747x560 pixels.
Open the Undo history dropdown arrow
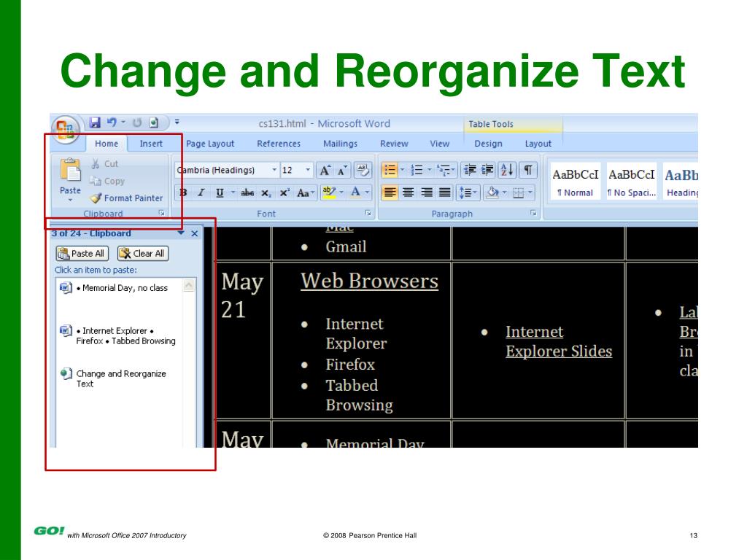click(123, 122)
